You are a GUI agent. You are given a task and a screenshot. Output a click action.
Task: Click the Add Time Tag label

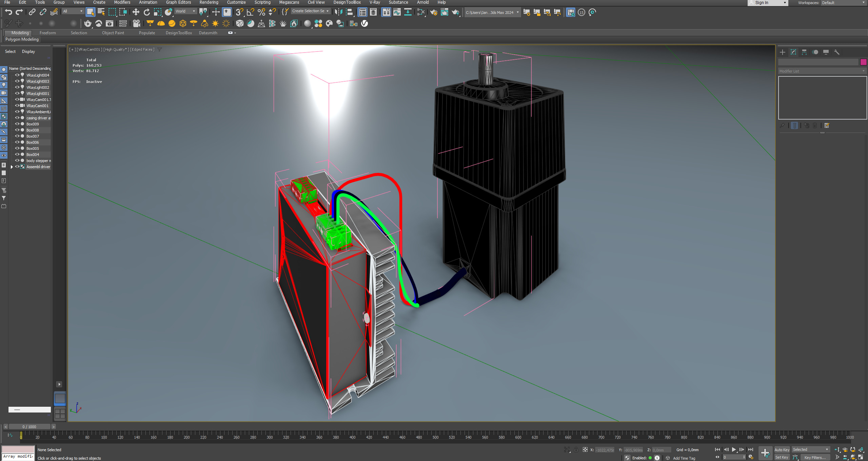[x=684, y=458]
